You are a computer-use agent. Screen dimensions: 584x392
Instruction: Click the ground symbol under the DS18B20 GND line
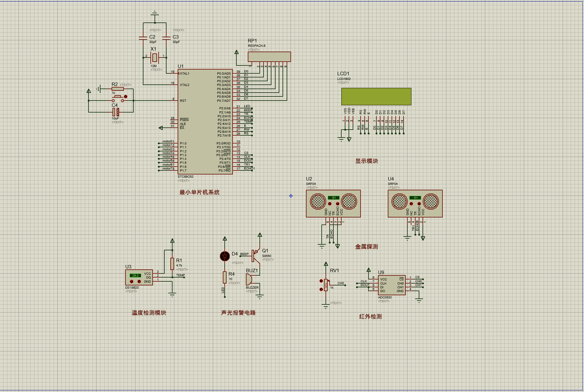(172, 295)
